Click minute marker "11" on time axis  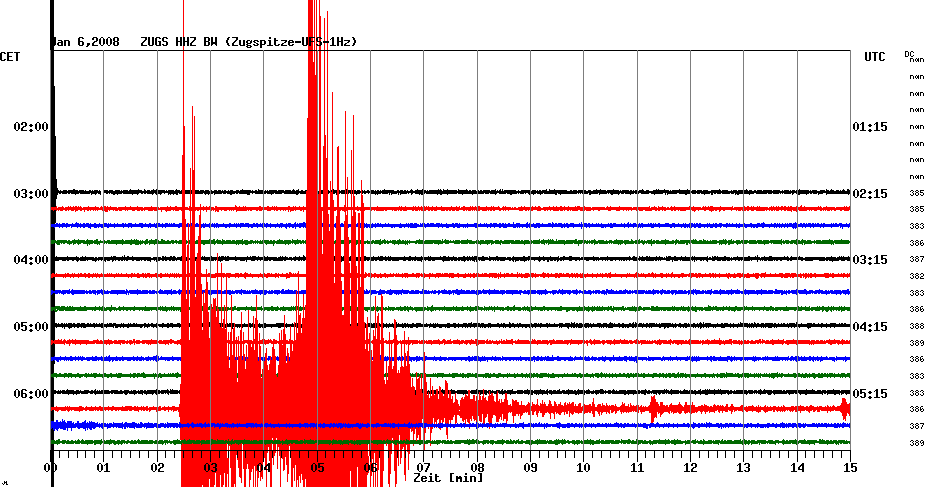[637, 468]
